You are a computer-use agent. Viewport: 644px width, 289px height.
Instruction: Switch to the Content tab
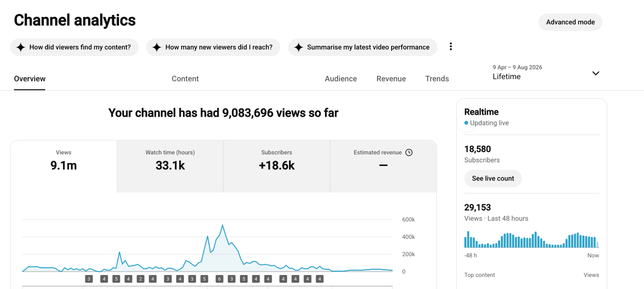point(185,79)
